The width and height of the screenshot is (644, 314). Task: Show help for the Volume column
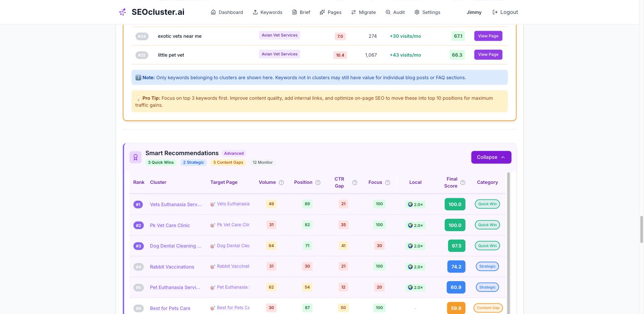(281, 183)
